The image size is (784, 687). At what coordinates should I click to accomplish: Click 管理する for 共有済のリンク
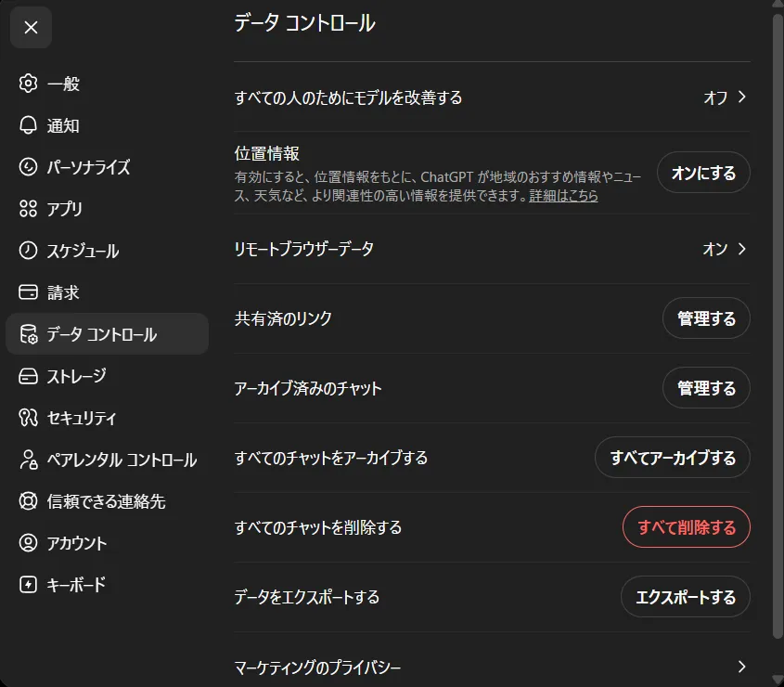706,318
